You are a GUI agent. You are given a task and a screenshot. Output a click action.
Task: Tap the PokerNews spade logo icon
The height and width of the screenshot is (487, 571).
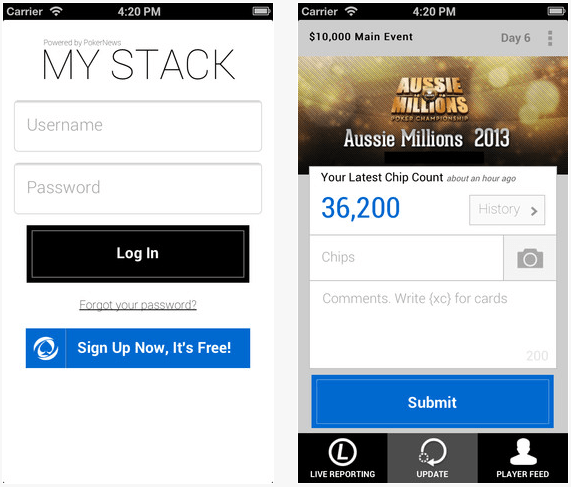tap(46, 348)
